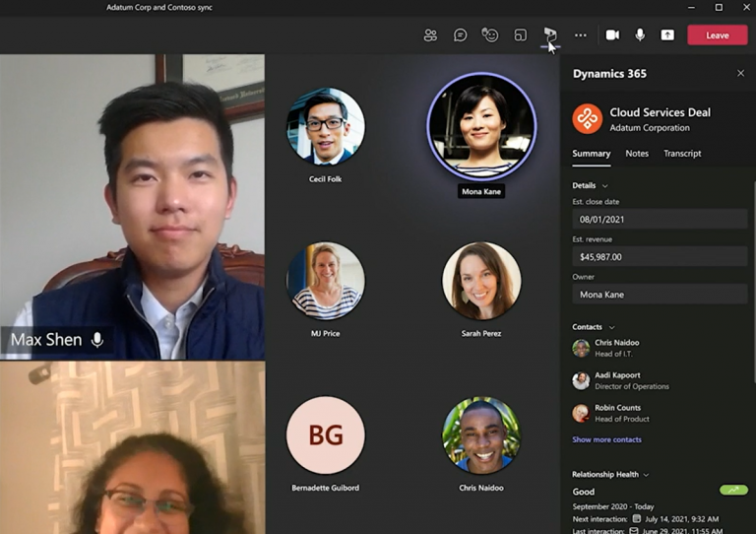Switch to the Notes tab

(x=637, y=154)
